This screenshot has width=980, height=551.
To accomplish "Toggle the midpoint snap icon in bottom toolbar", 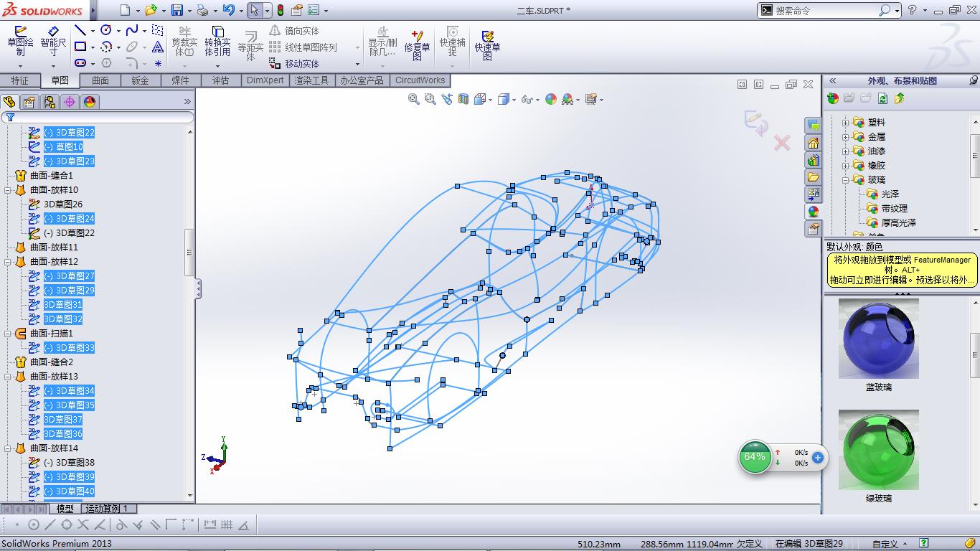I will tap(50, 525).
